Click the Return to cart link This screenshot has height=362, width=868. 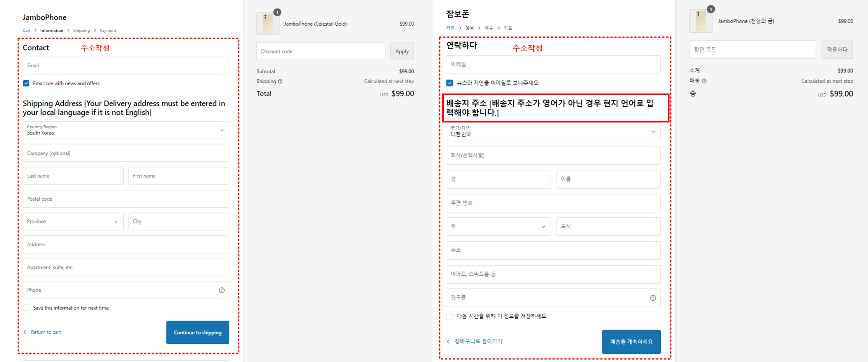46,332
